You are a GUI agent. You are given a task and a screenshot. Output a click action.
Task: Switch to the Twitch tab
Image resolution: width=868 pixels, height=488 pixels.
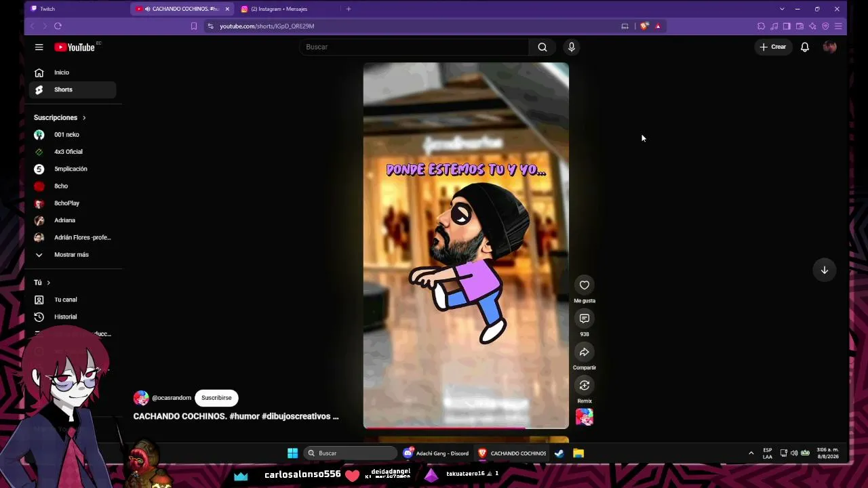click(77, 9)
